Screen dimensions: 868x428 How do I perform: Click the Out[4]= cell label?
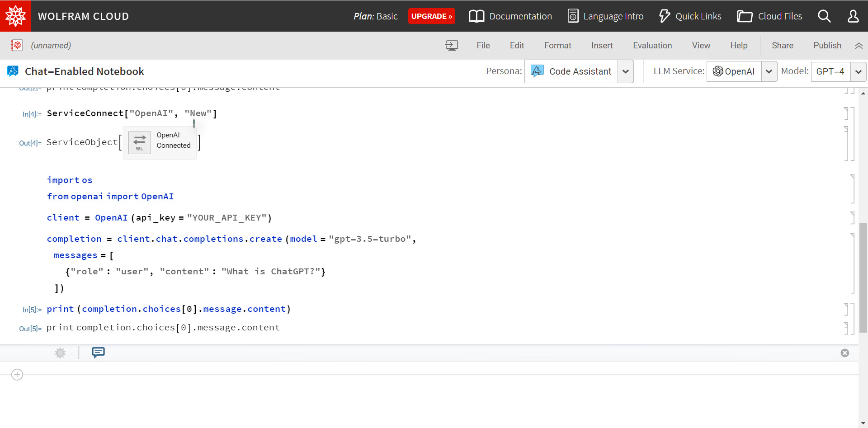point(30,143)
